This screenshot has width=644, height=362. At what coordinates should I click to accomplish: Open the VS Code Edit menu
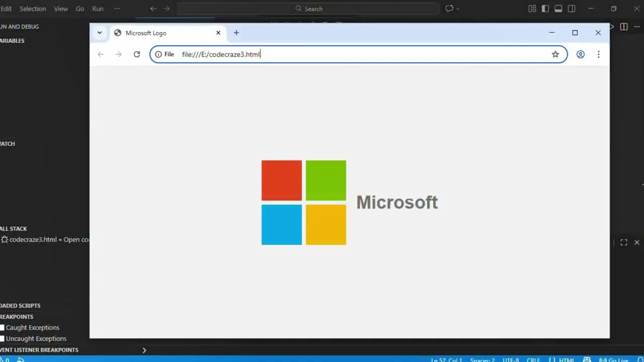tap(6, 9)
